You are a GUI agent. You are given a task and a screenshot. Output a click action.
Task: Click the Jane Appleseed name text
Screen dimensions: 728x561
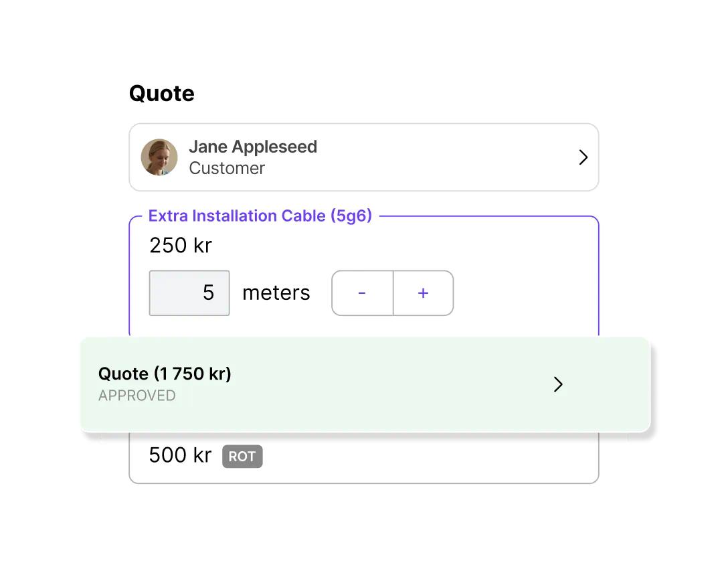pyautogui.click(x=252, y=147)
